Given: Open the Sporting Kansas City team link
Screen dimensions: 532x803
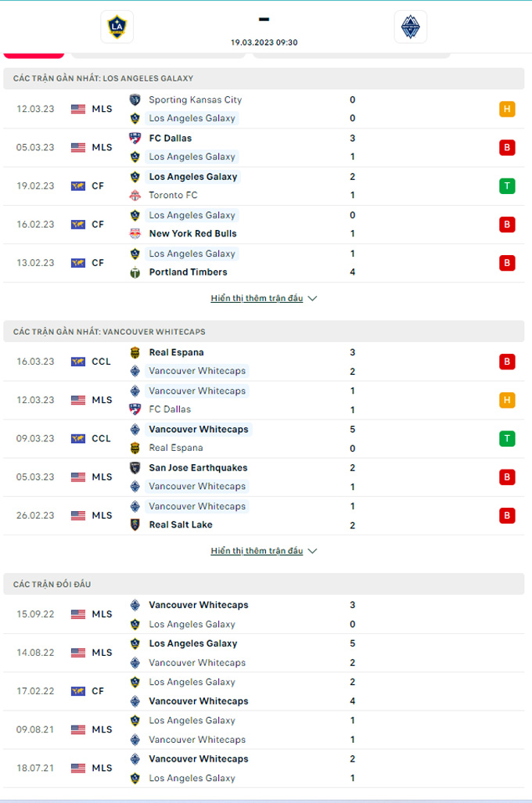Looking at the screenshot, I should [x=195, y=100].
